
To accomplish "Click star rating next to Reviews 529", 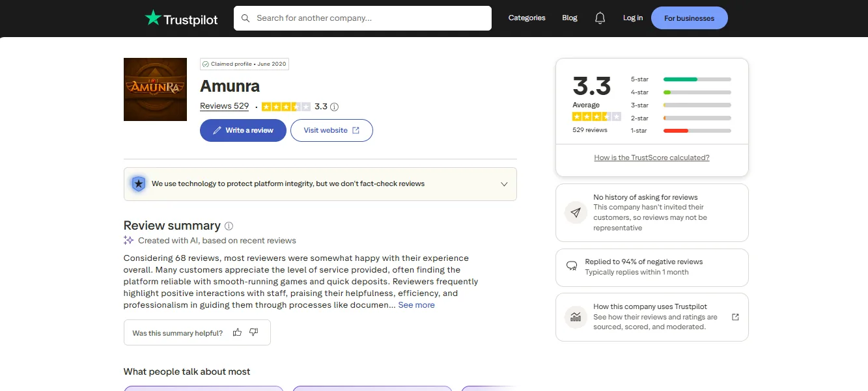I will tap(286, 107).
